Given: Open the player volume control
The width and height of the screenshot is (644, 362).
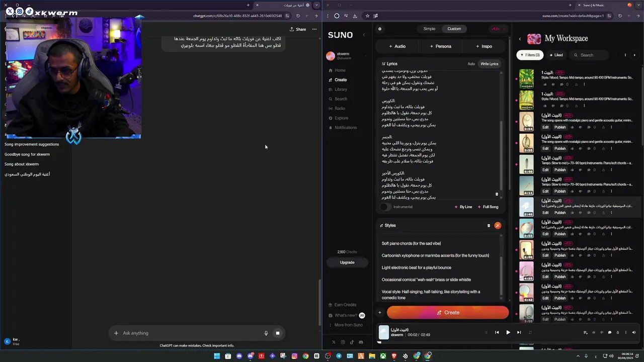Looking at the screenshot, I should coord(633,332).
